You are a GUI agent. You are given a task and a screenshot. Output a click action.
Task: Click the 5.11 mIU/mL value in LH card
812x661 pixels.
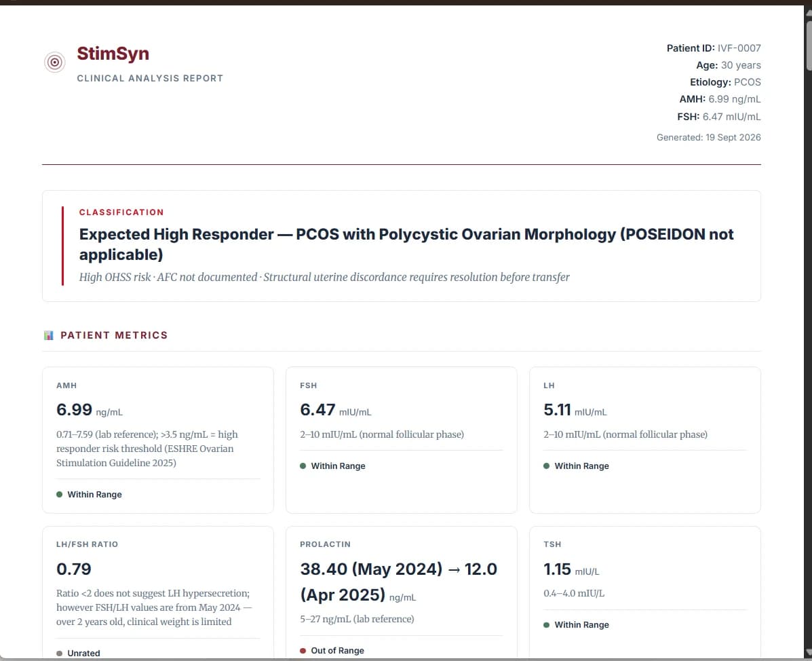click(x=575, y=410)
